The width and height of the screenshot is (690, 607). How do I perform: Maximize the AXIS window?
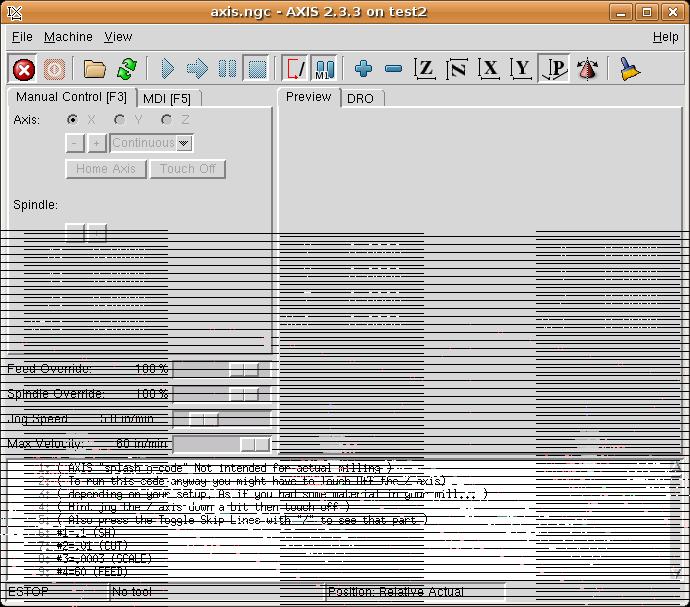(647, 12)
